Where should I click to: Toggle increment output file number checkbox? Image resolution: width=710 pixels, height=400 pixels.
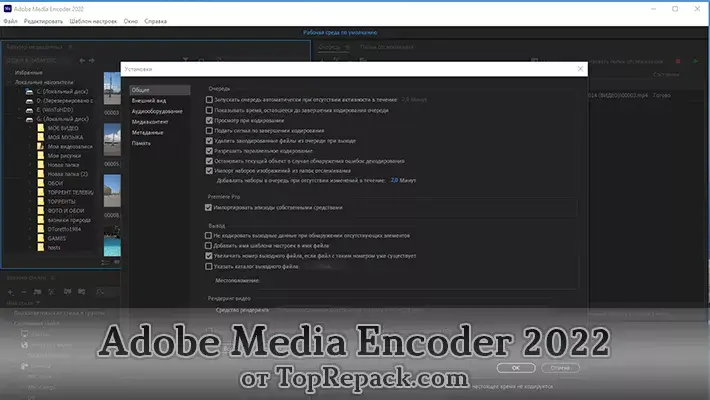tap(208, 256)
